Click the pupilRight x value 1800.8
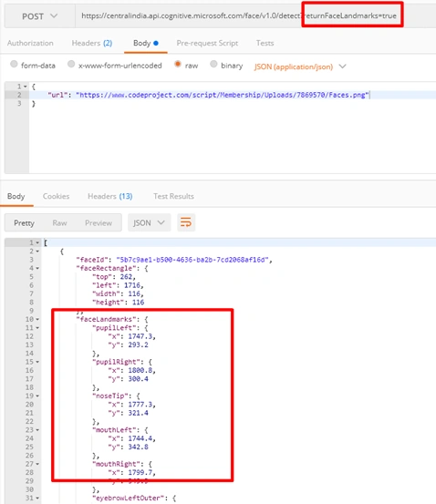This screenshot has width=436, height=504. coord(140,371)
